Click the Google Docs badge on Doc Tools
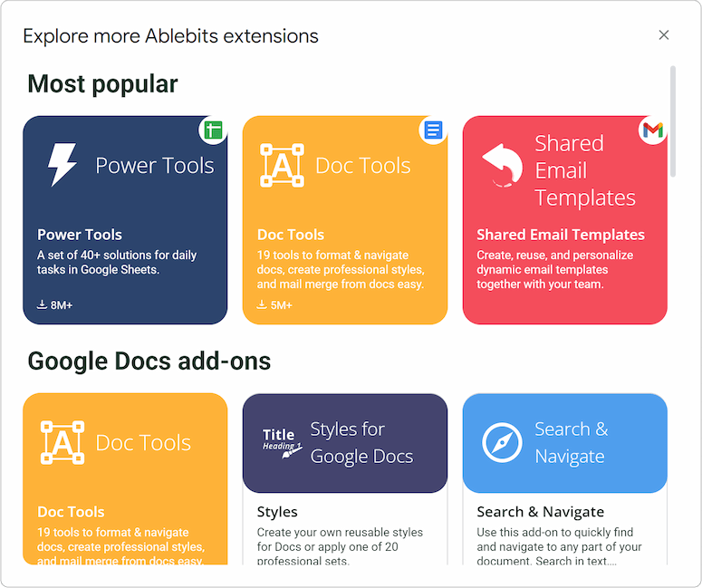 point(433,130)
